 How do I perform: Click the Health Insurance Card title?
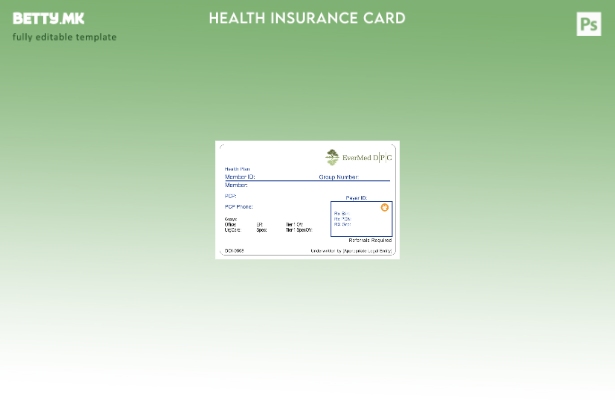click(x=307, y=18)
